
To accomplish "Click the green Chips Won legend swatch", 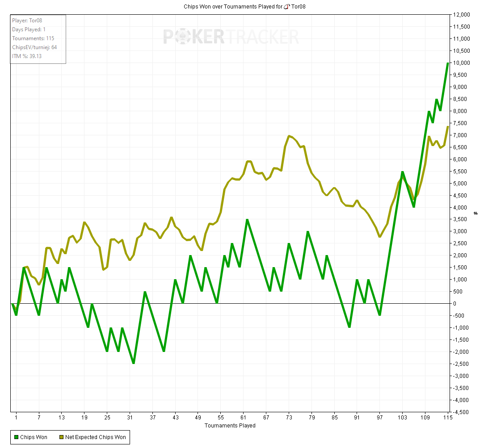I will (x=17, y=437).
